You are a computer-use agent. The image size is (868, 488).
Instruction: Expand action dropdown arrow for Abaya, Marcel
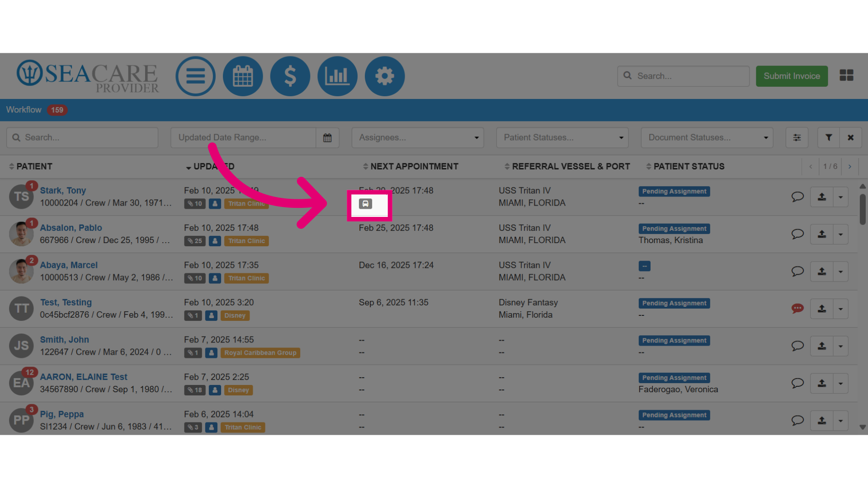coord(841,272)
